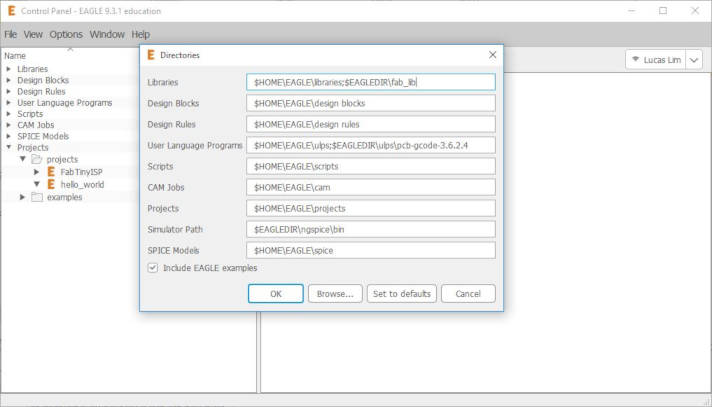This screenshot has height=407, width=712.
Task: Open the Help menu
Action: (x=141, y=35)
